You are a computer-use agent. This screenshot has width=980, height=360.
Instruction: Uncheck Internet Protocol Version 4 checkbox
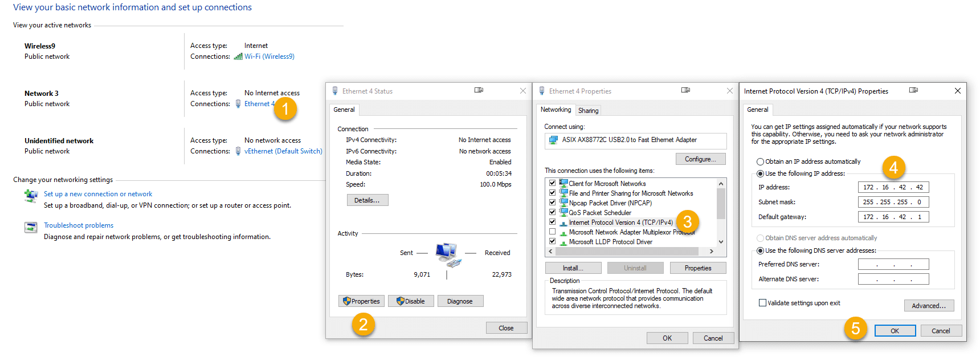[552, 222]
